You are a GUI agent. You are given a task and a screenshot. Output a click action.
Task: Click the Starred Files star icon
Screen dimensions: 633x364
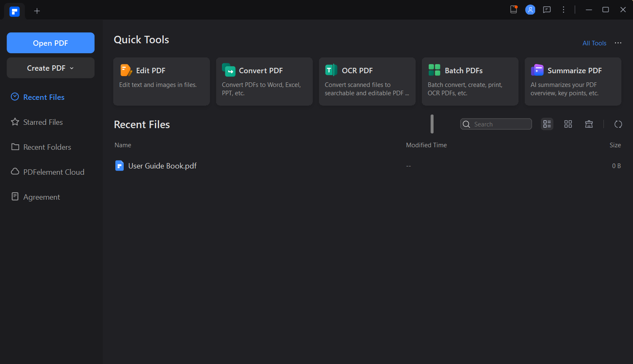point(15,121)
